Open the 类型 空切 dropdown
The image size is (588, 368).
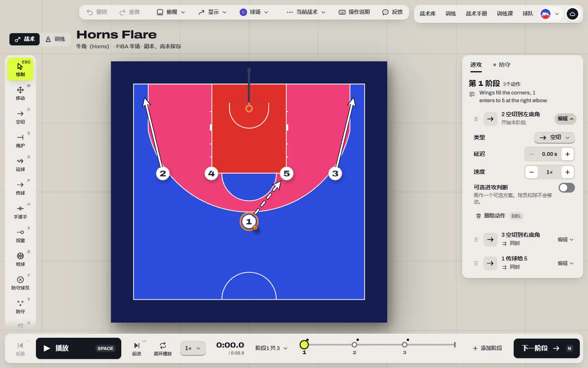coord(555,138)
